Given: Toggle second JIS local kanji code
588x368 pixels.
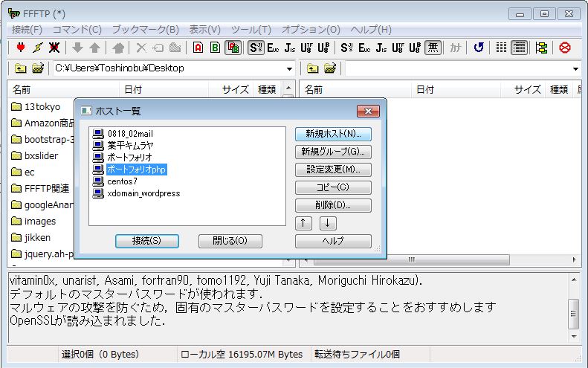Looking at the screenshot, I should coord(381,48).
